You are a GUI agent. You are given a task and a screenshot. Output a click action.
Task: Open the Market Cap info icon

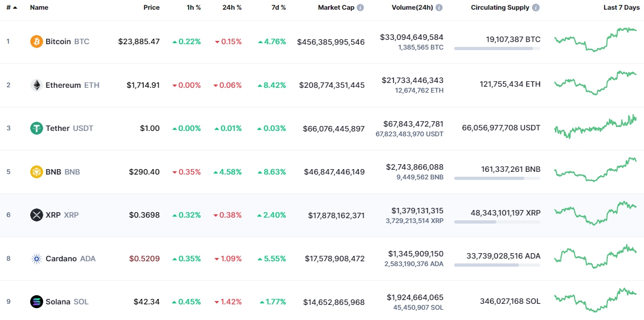click(360, 8)
